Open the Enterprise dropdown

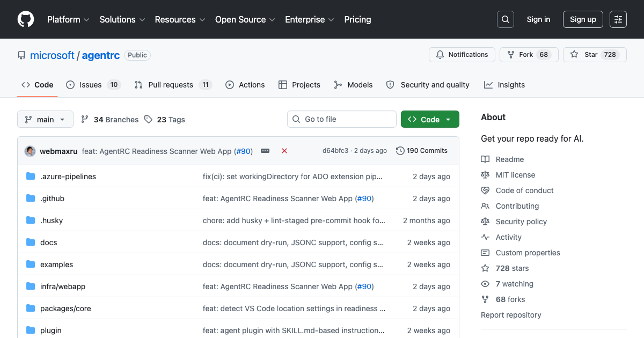(x=310, y=19)
